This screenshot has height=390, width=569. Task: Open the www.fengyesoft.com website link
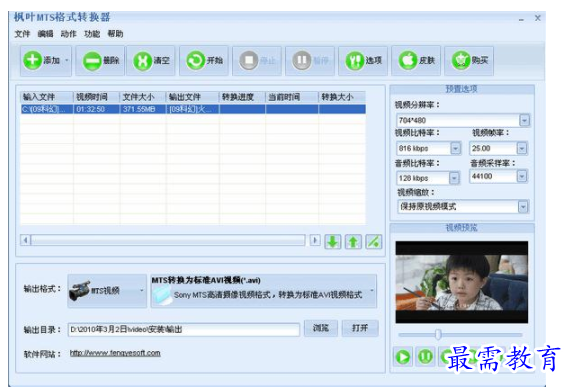(x=115, y=353)
